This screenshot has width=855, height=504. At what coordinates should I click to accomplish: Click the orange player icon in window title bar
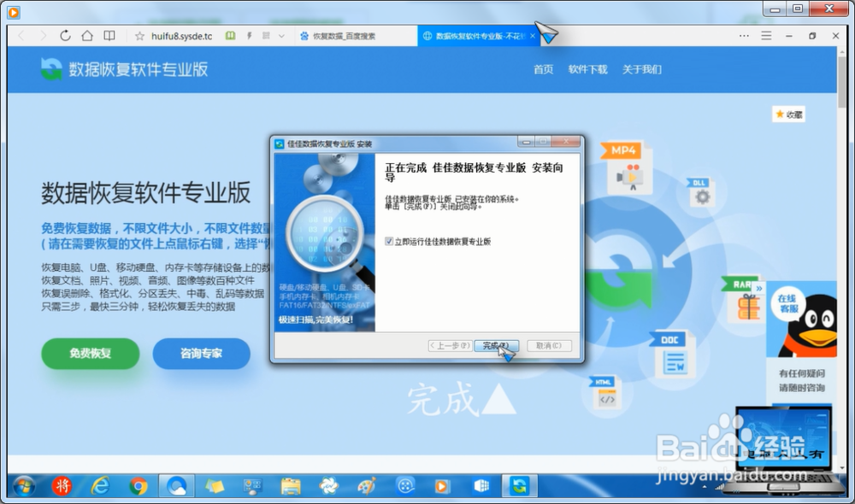(x=14, y=11)
